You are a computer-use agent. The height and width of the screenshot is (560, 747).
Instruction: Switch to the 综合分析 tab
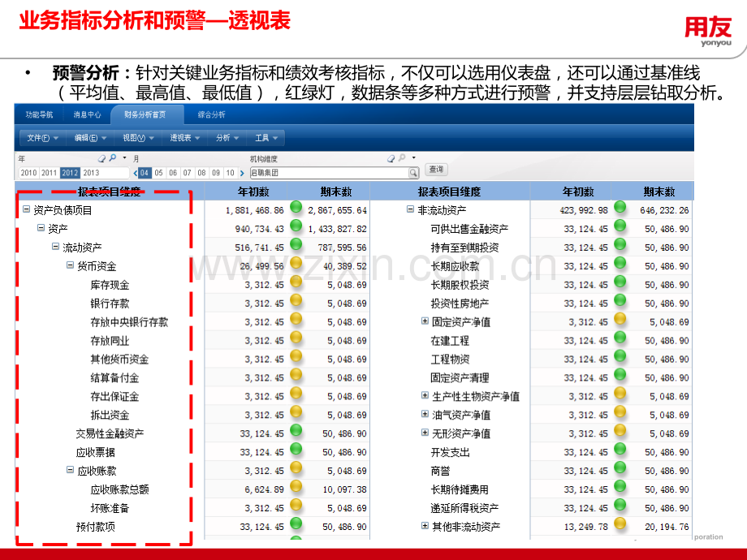tap(212, 115)
